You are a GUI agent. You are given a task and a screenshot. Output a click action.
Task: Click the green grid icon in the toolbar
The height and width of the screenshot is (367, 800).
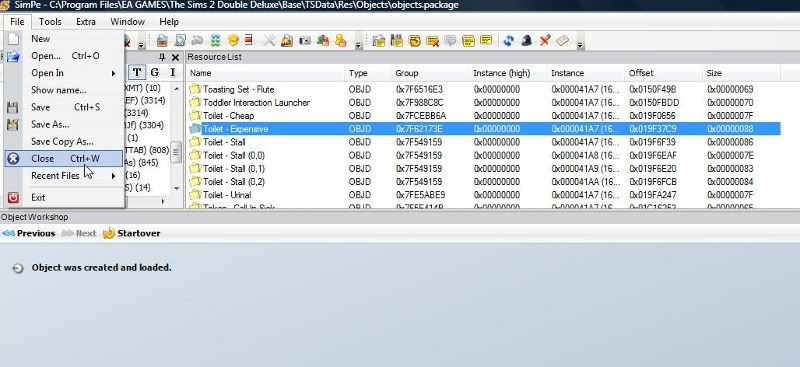pyautogui.click(x=216, y=40)
